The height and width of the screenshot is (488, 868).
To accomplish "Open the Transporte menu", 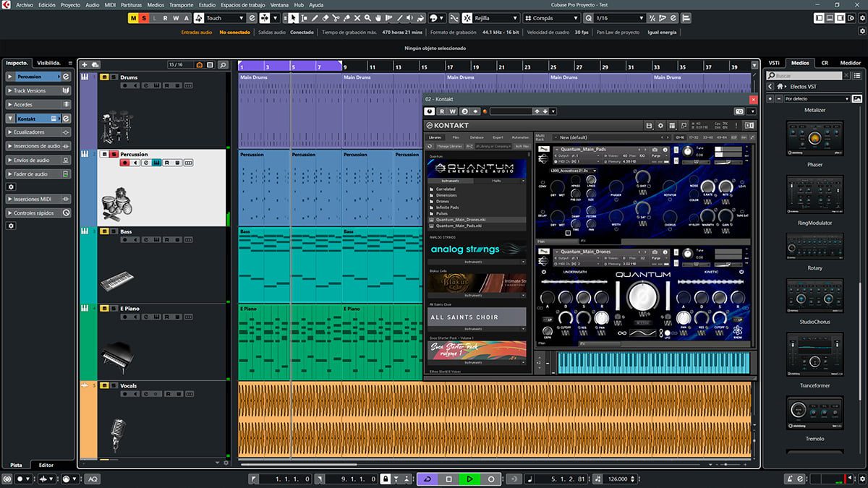I will [181, 5].
